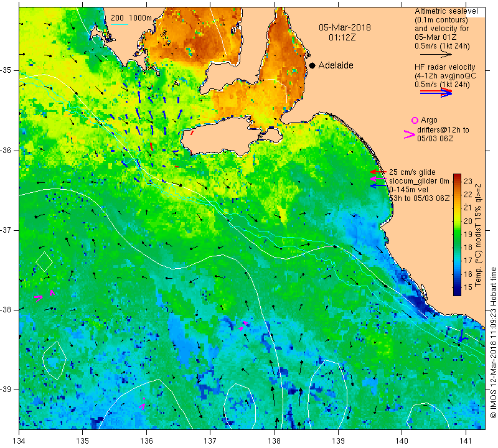Click the Adelaide black dot marker
Image resolution: width=498 pixels, height=448 pixels.
[312, 65]
